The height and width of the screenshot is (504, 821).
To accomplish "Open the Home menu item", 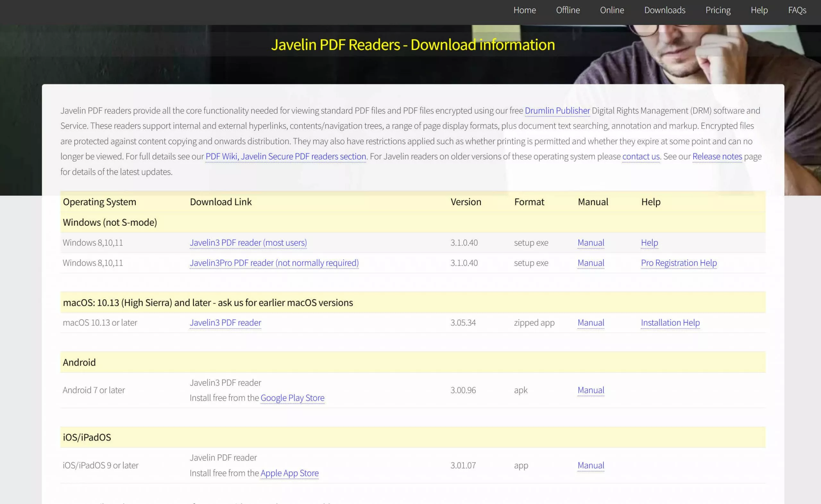I will (525, 10).
